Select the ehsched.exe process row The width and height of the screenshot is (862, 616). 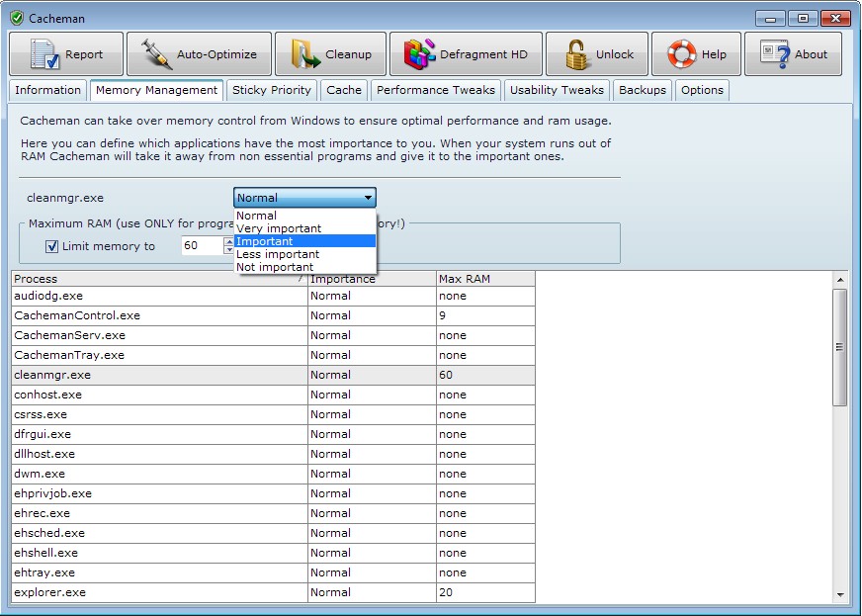coord(273,534)
